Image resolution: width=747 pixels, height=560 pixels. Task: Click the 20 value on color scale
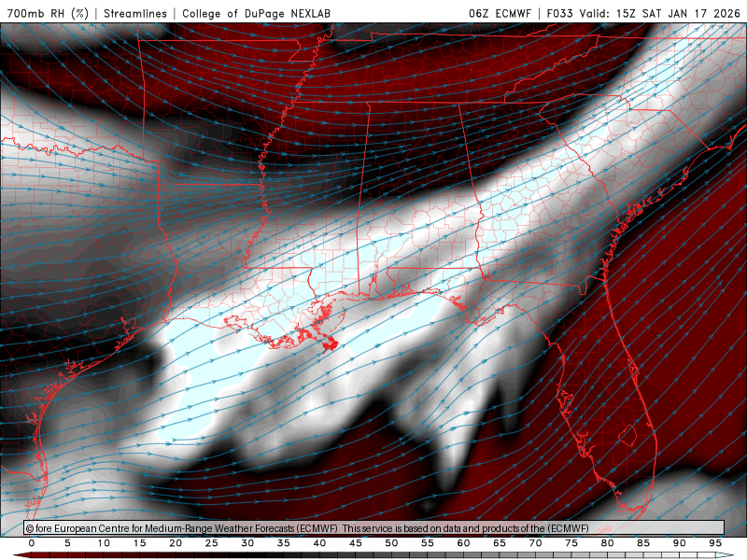pyautogui.click(x=176, y=543)
